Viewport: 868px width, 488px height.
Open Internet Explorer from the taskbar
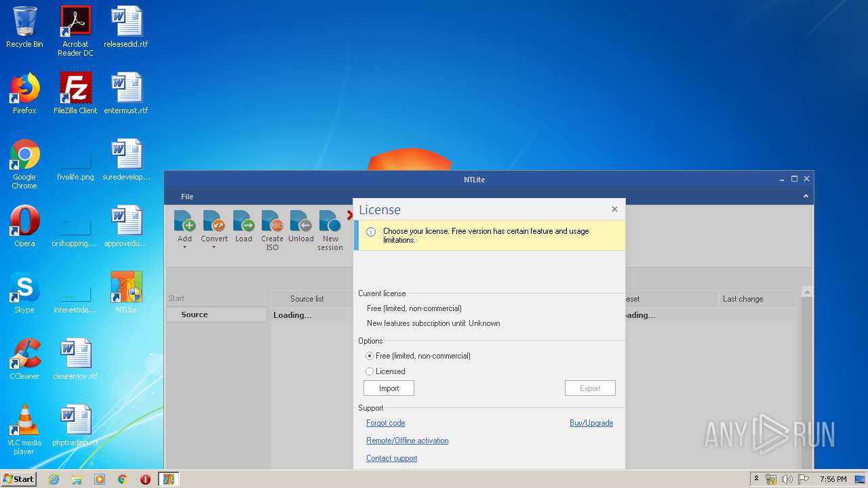(54, 479)
